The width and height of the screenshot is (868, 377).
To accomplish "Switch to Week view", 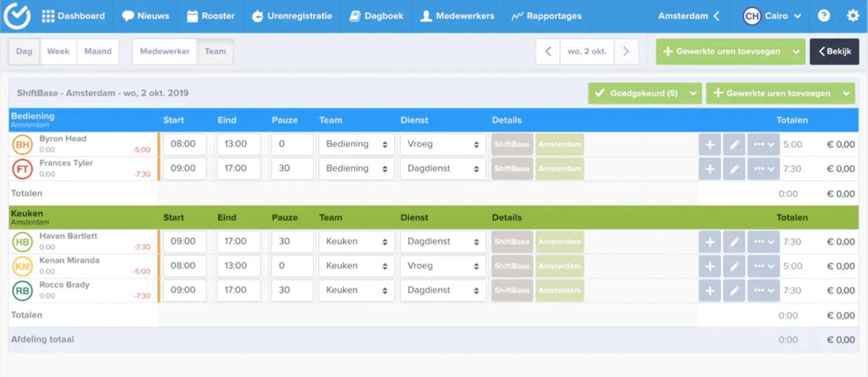I will [58, 52].
